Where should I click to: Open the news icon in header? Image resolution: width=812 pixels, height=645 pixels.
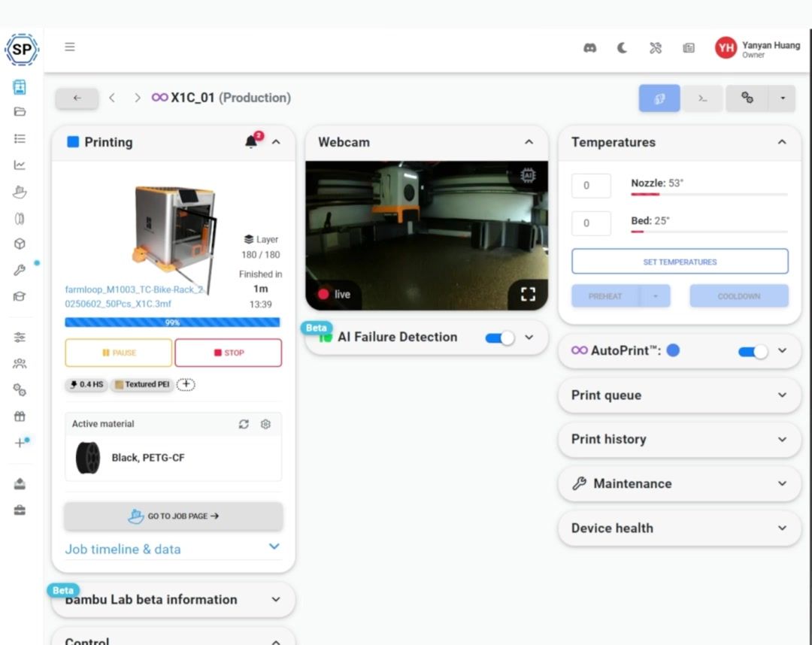coord(688,48)
